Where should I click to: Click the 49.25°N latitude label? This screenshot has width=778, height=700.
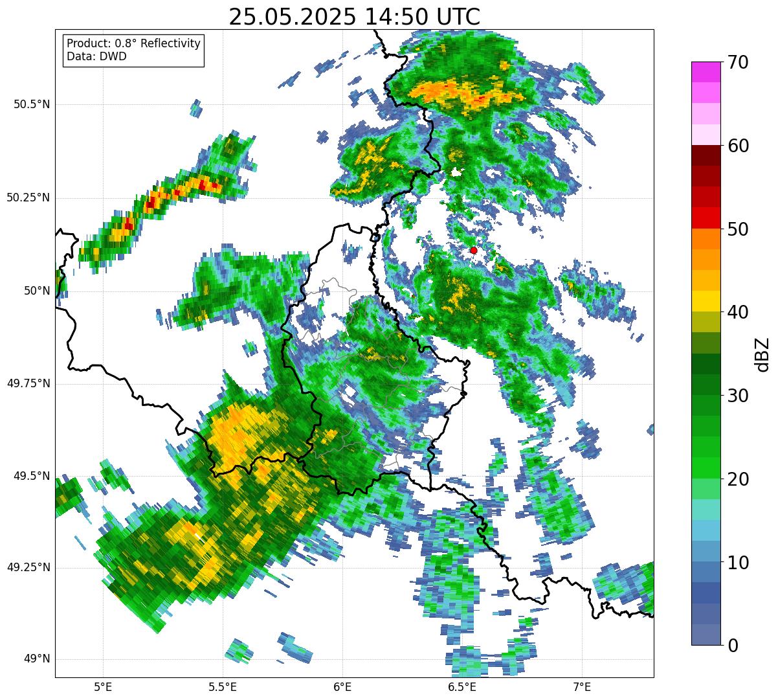28,567
